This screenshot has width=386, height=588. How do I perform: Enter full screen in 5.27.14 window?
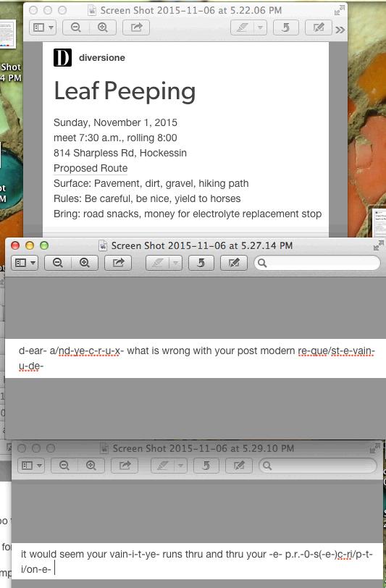(x=379, y=245)
